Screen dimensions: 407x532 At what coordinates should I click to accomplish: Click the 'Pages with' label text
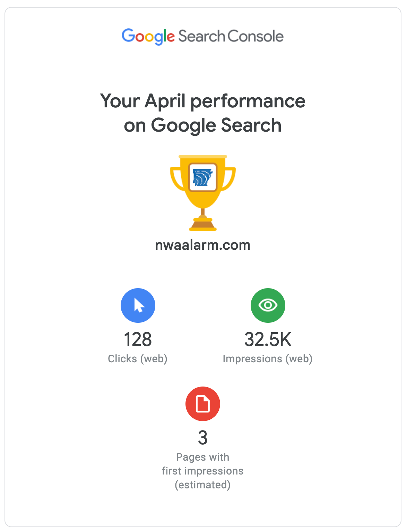[203, 457]
